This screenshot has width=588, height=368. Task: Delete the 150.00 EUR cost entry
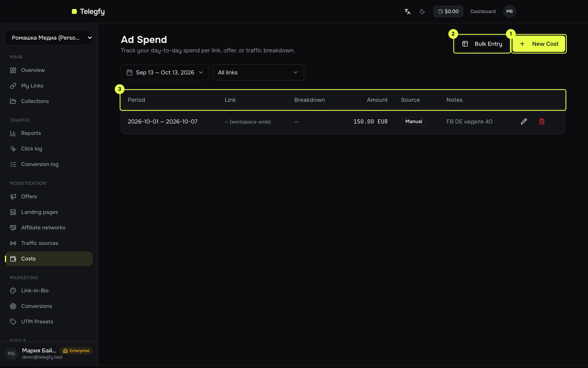click(x=542, y=121)
